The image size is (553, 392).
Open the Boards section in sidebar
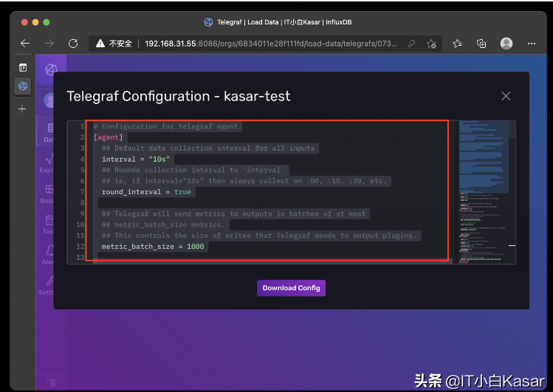pos(47,194)
